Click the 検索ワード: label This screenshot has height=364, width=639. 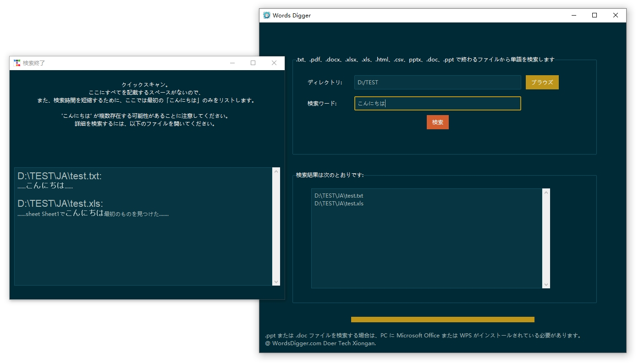pyautogui.click(x=322, y=104)
